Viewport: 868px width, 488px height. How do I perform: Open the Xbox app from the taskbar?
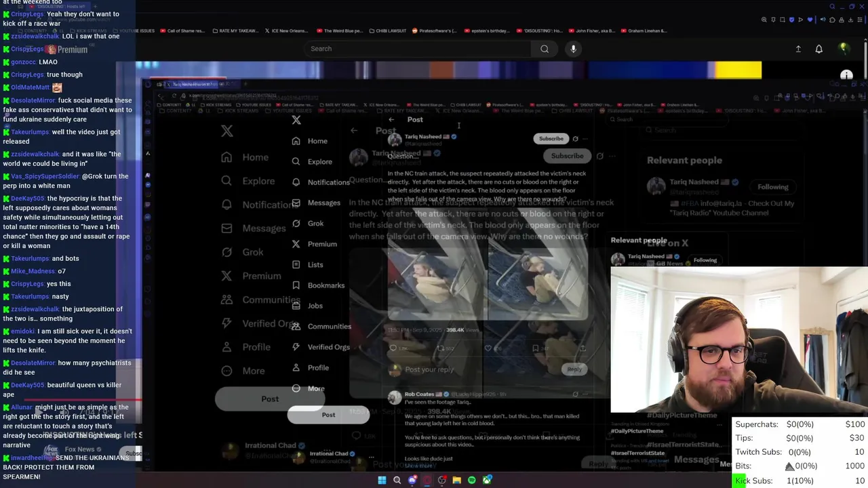(487, 480)
